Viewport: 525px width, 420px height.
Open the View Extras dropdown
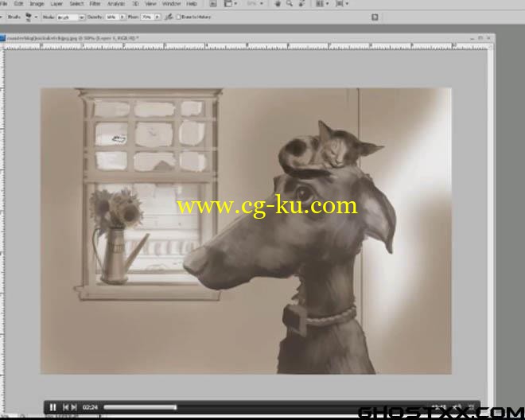[231, 4]
